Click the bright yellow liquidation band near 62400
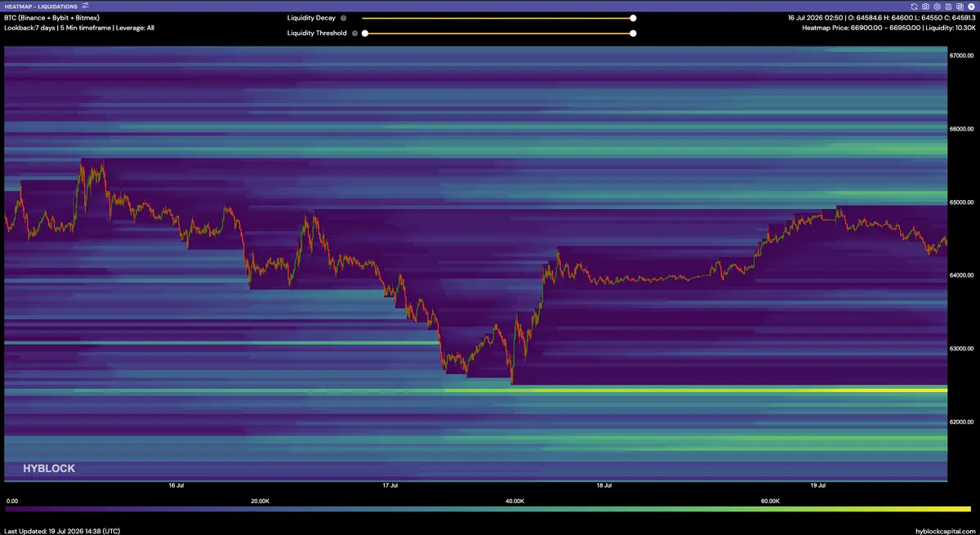 pyautogui.click(x=695, y=390)
